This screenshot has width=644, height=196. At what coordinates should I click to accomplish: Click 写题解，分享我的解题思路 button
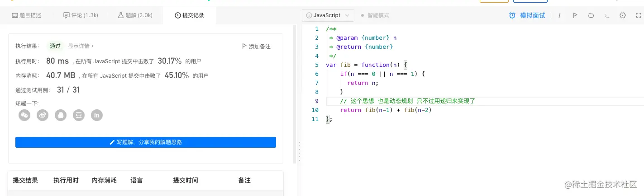(x=146, y=142)
